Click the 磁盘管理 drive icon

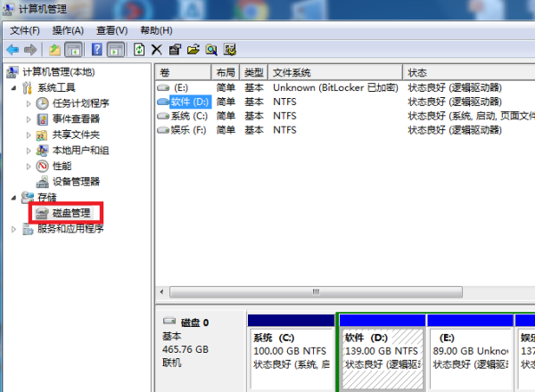[x=42, y=213]
